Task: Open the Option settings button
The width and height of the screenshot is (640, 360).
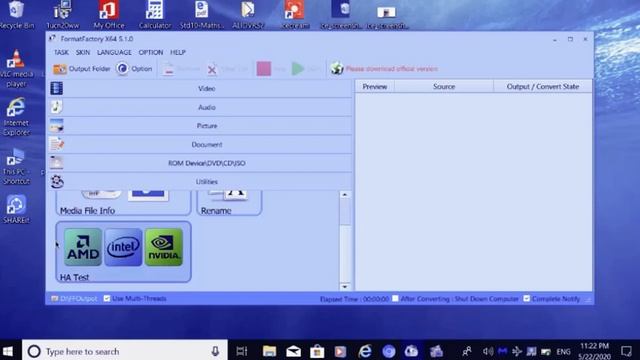Action: [134, 69]
